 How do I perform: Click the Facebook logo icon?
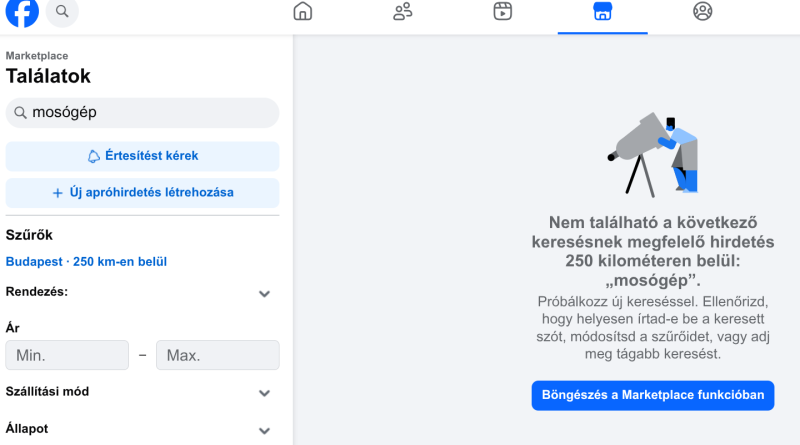[22, 12]
